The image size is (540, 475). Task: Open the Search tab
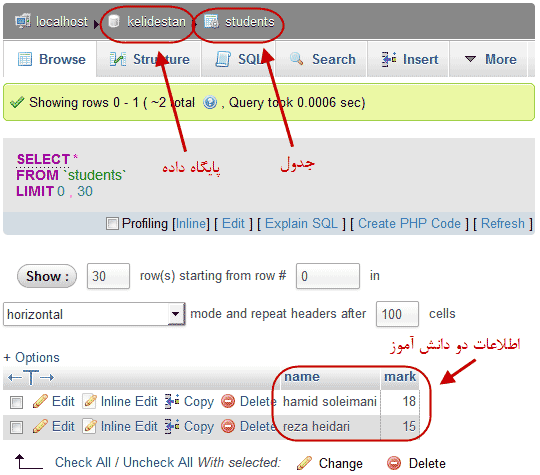tap(322, 59)
